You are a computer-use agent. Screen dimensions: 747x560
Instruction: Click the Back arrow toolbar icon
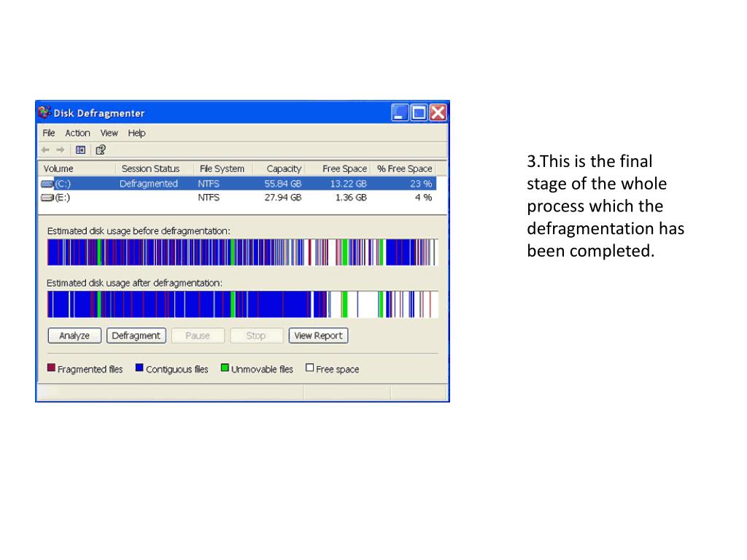pos(46,150)
